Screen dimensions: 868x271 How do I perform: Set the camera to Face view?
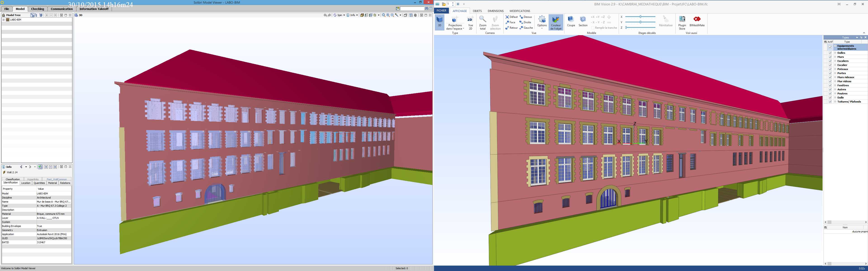(511, 22)
